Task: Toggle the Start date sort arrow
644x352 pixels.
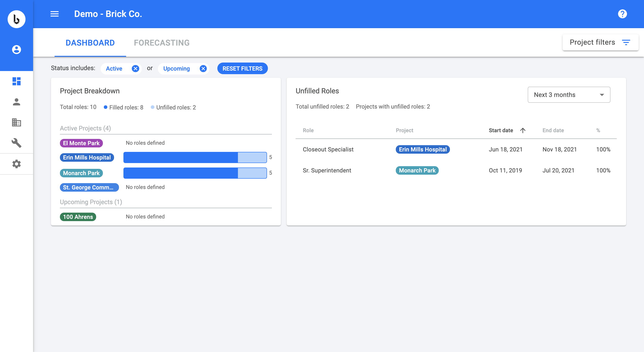Action: pos(523,130)
